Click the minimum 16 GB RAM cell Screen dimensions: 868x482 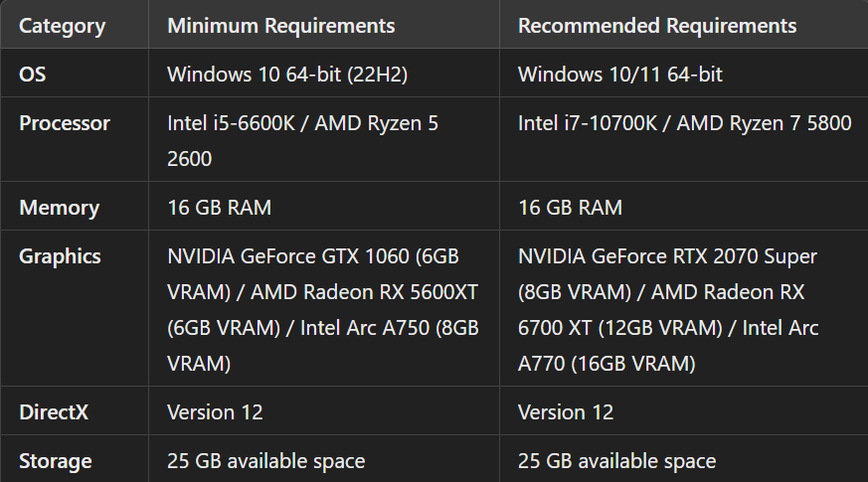219,208
